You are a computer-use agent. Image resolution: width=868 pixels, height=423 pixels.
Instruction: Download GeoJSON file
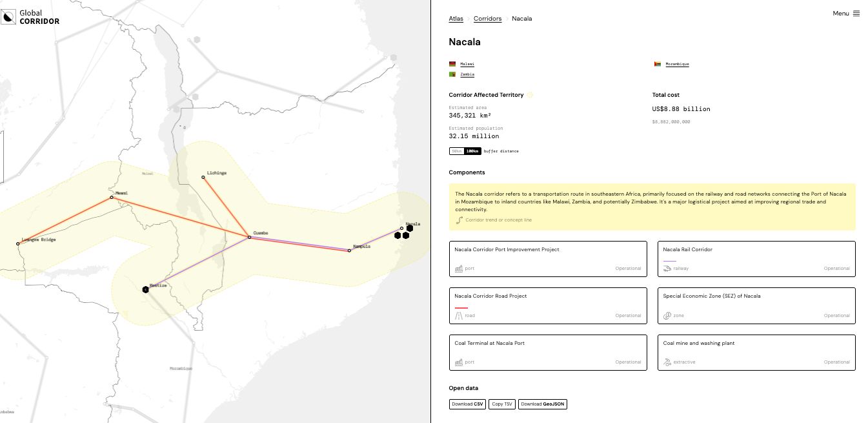click(542, 404)
